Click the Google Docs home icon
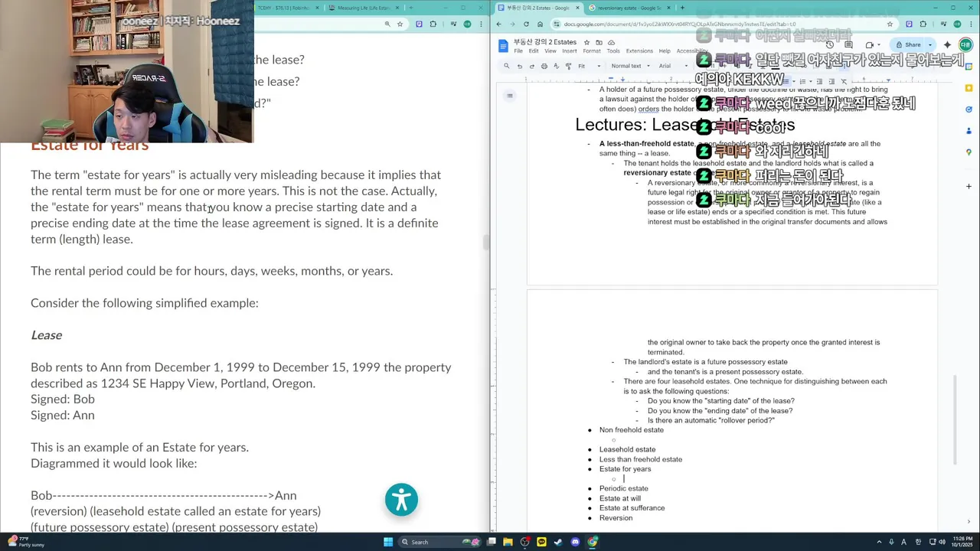Image resolution: width=980 pixels, height=551 pixels. pos(503,46)
